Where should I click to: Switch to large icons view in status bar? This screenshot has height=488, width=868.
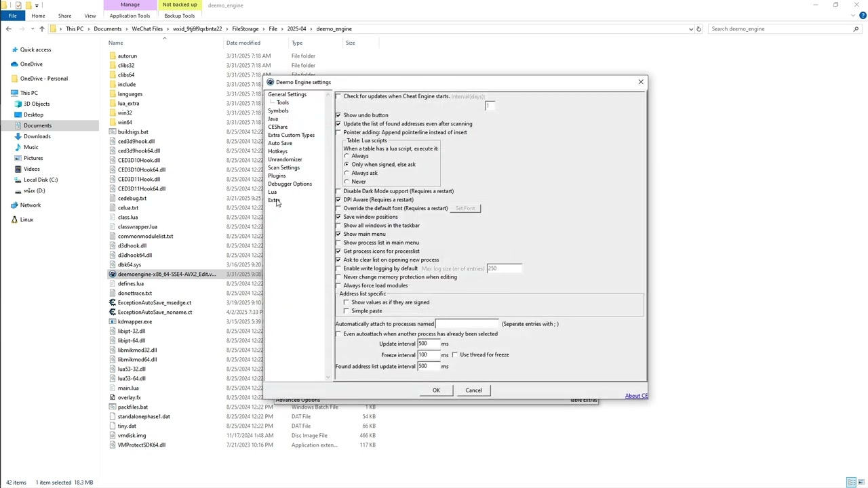coord(861,482)
